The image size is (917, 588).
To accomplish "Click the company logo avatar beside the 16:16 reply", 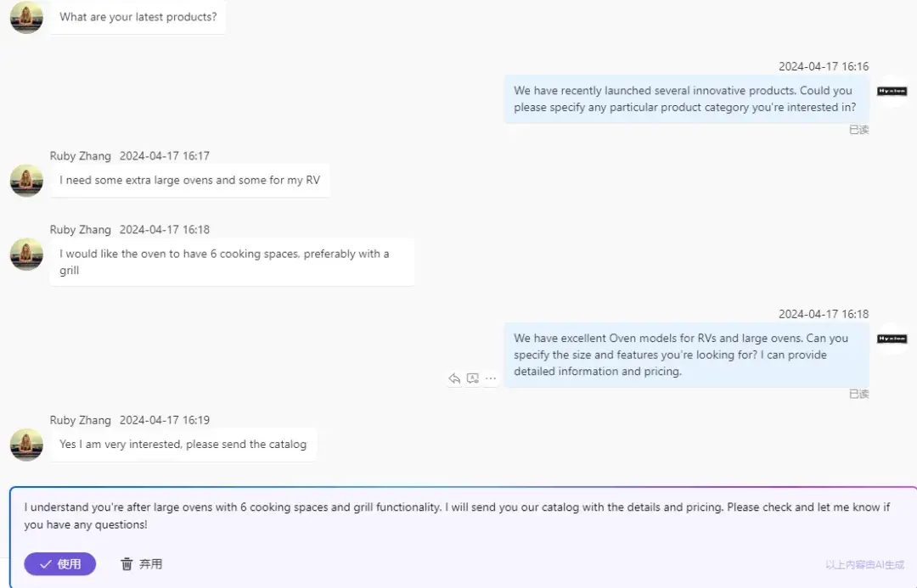I will tap(892, 91).
